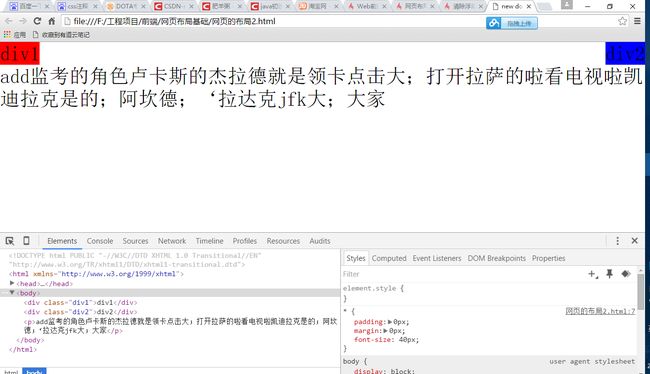Select the div class div2 DOM node
This screenshot has height=374, width=650.
coord(80,312)
